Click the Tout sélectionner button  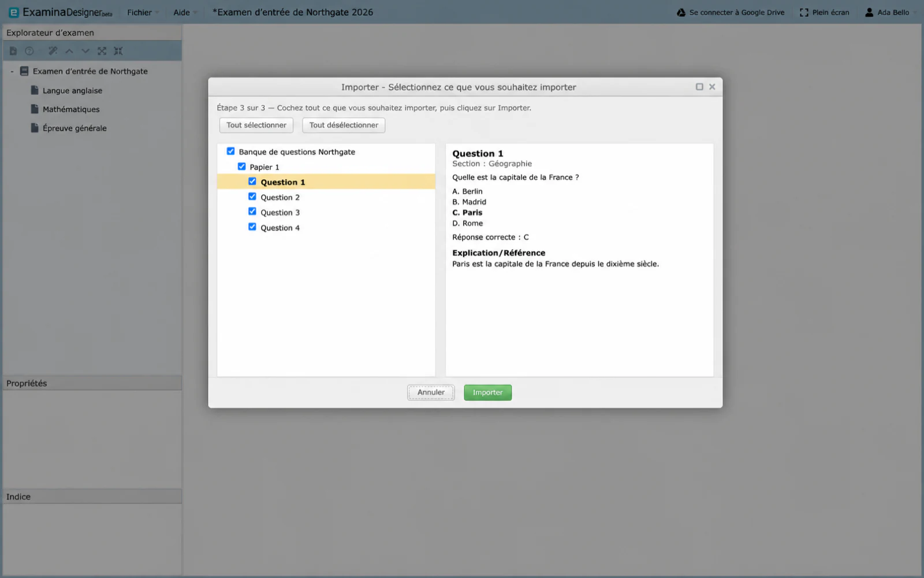pos(256,125)
